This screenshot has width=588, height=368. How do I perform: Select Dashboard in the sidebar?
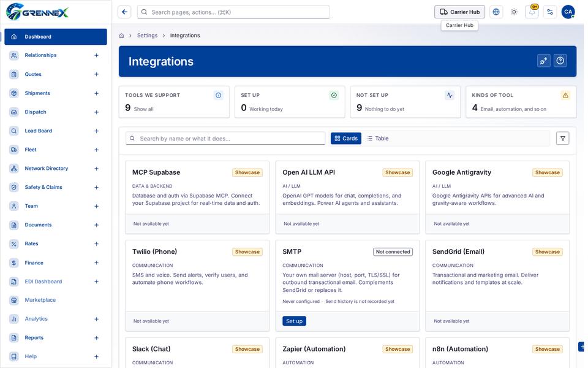pos(56,37)
